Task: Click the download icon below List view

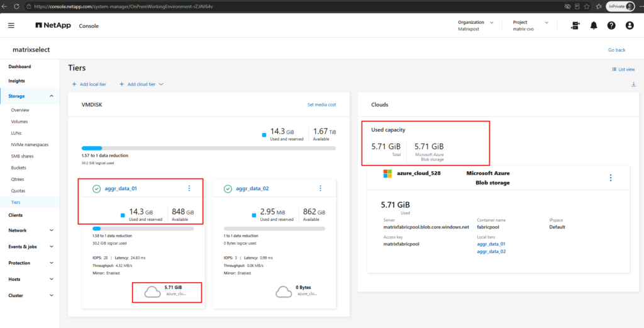Action: [633, 84]
